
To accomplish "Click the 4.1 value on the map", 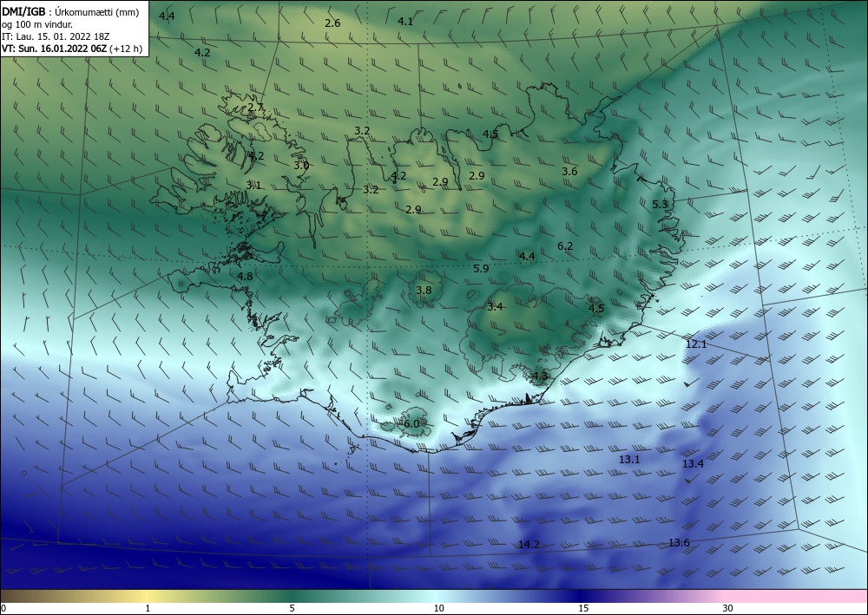I will [405, 22].
